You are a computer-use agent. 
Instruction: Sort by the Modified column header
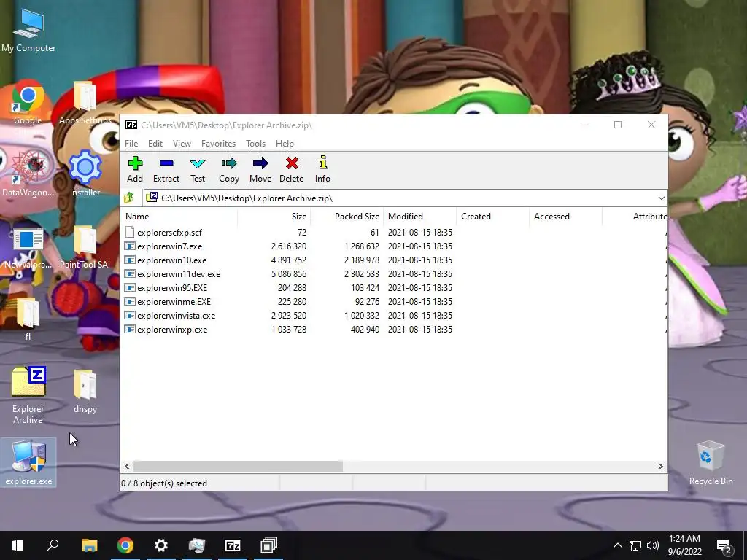(419, 216)
